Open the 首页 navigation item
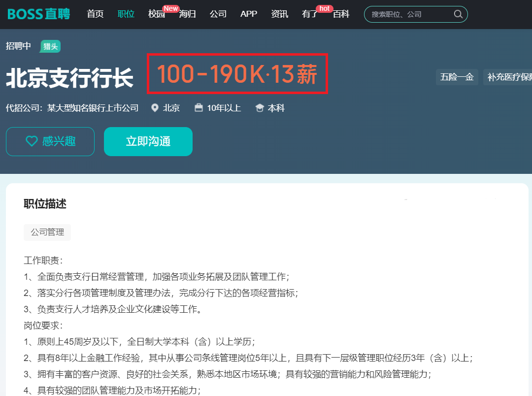Viewport: 532px width, 396px height. (95, 14)
